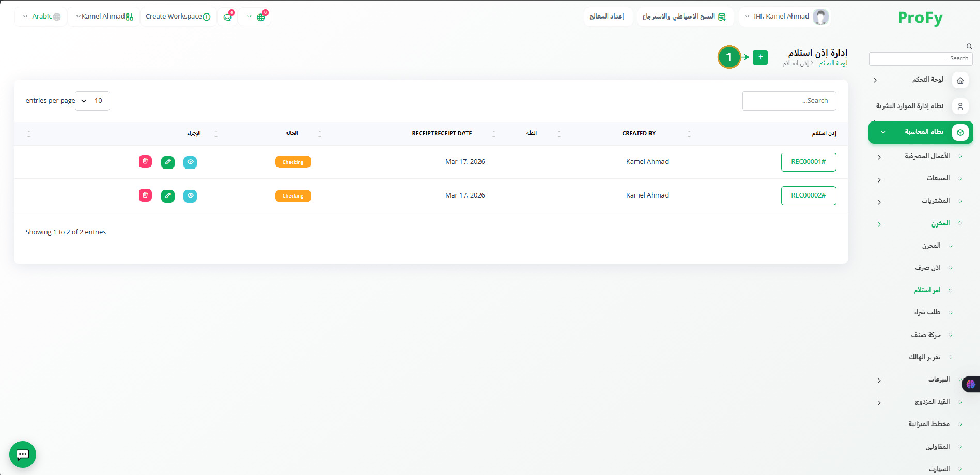Expand the dropdown arrow beside the globe icon
The height and width of the screenshot is (475, 980).
point(249,17)
